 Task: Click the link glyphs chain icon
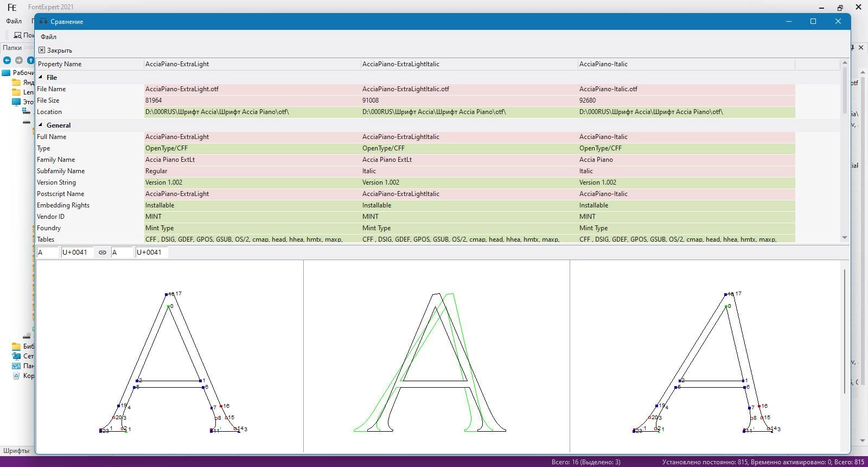click(x=103, y=253)
